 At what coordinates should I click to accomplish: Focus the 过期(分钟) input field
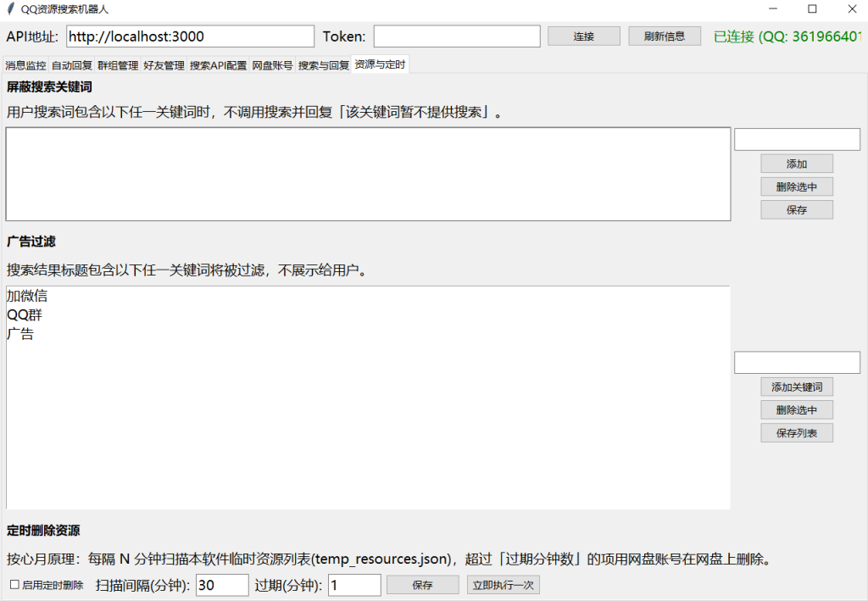(x=354, y=585)
